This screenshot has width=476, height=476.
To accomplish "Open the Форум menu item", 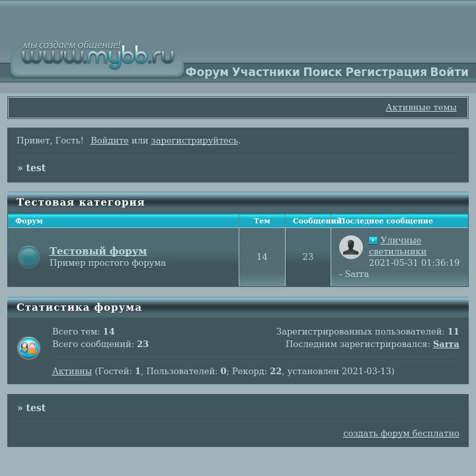I will [x=207, y=72].
